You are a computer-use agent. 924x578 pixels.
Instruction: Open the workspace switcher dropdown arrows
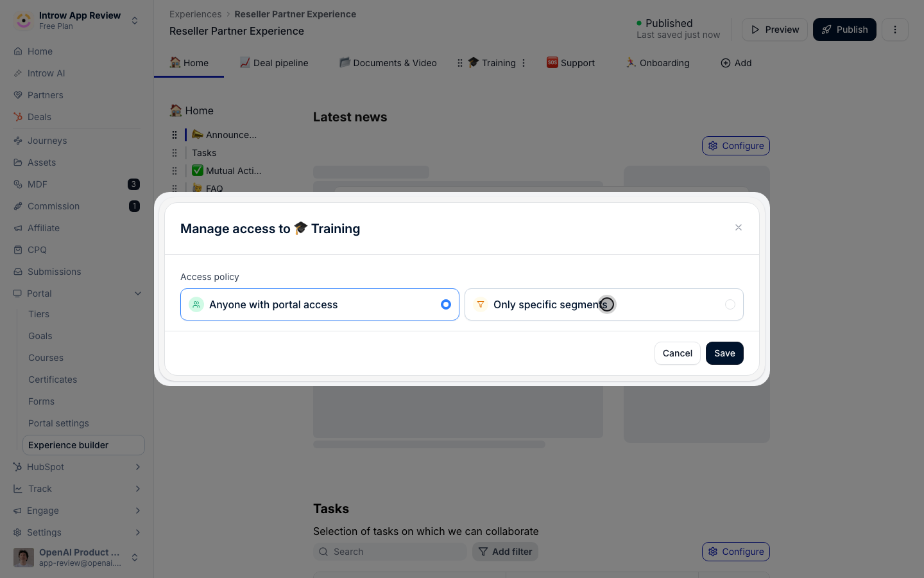coord(135,21)
